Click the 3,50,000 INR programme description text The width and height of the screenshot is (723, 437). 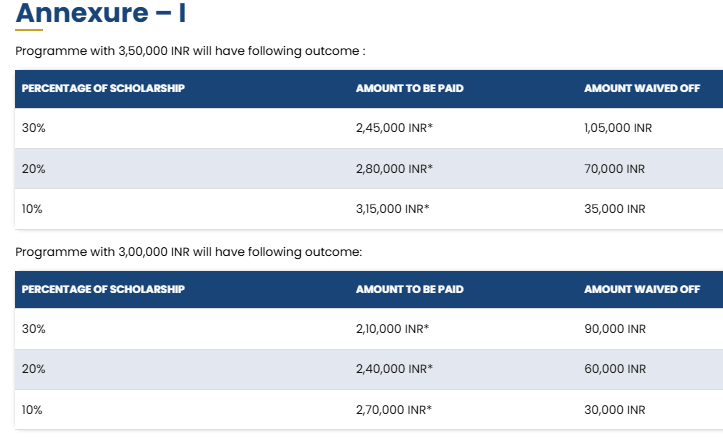(x=190, y=51)
